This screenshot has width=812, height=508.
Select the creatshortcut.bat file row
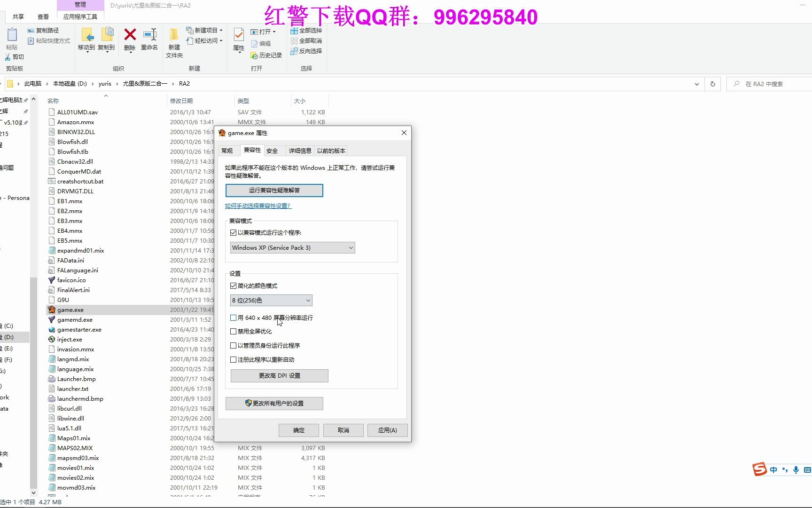pyautogui.click(x=130, y=182)
